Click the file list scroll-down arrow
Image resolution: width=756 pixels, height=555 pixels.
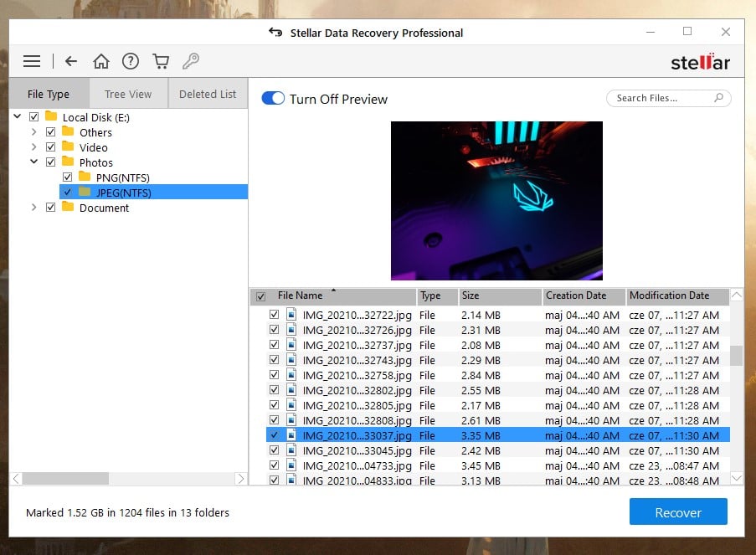[x=737, y=478]
